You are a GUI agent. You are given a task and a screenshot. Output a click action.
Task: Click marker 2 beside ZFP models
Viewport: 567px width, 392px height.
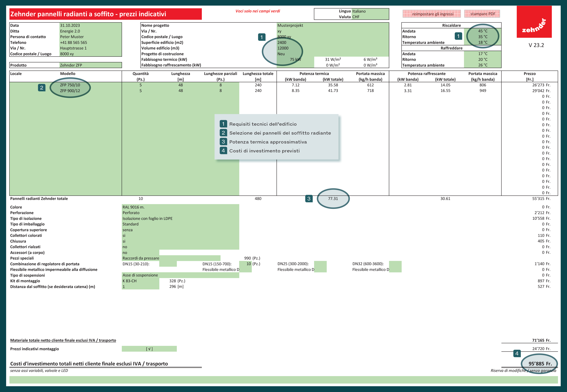(41, 88)
